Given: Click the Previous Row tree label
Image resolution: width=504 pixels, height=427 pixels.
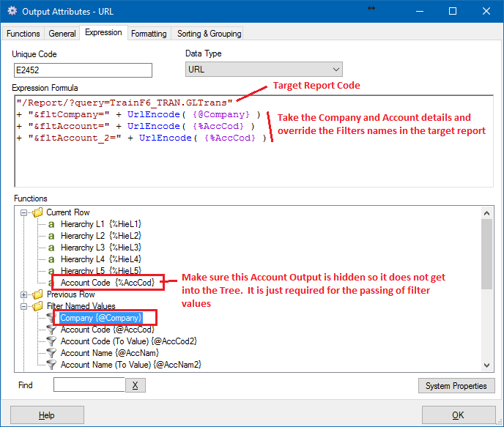Looking at the screenshot, I should click(x=71, y=294).
